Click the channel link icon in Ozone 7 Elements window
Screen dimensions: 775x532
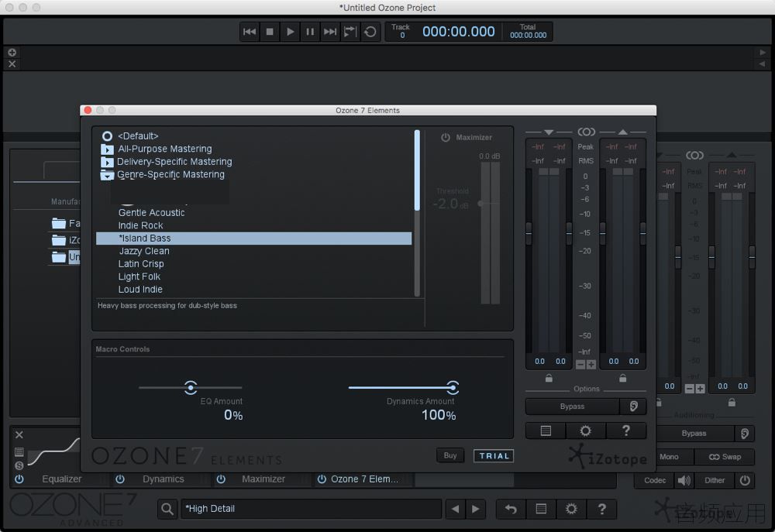pos(586,132)
